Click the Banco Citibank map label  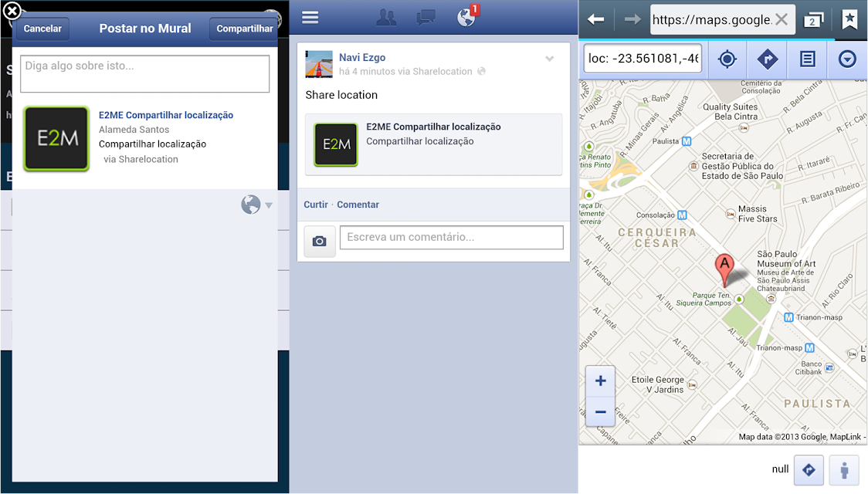[x=809, y=368]
